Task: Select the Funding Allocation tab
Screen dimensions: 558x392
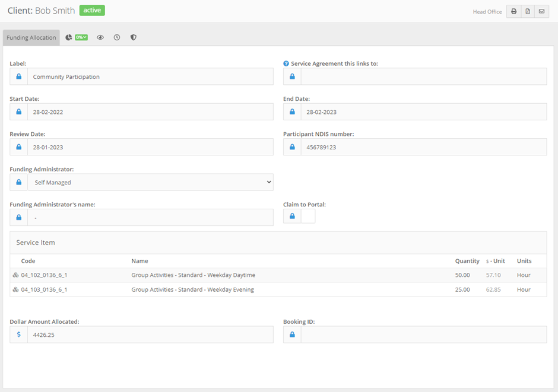Action: pyautogui.click(x=31, y=38)
